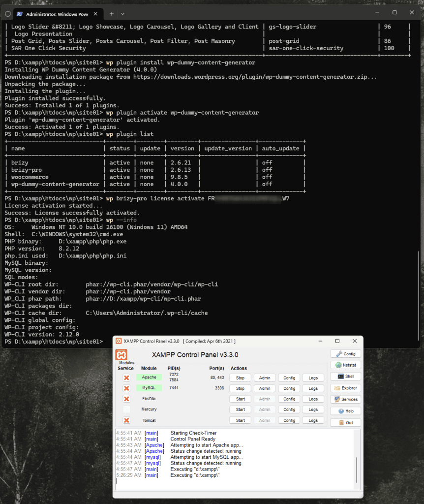Open the MySQL Admin page
Screen dimensions: 424x504
[265, 388]
